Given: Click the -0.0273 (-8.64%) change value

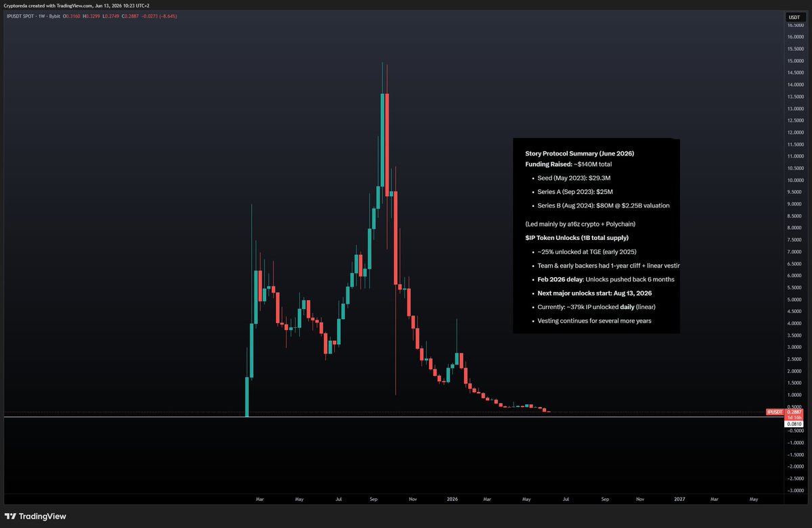Looking at the screenshot, I should 158,16.
